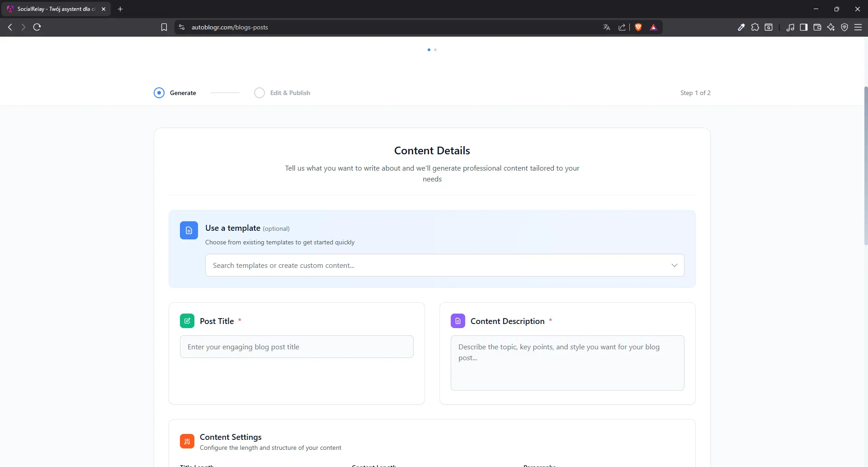Open the Brave Shields panel
The height and width of the screenshot is (467, 868).
[638, 27]
